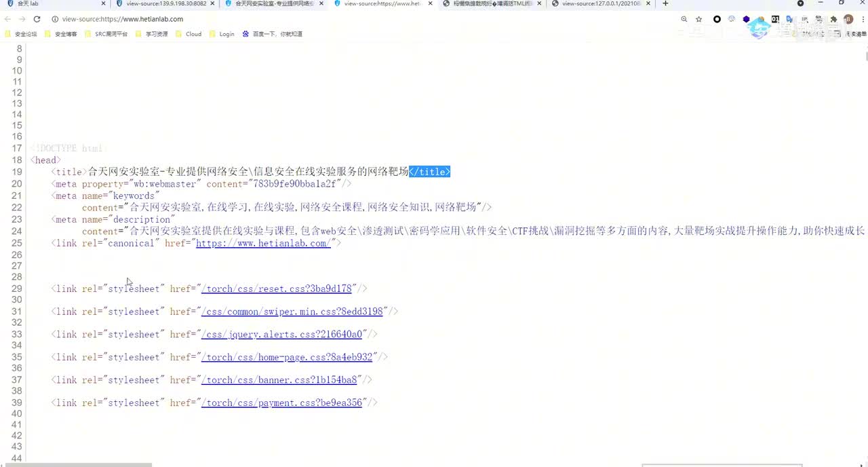Open the black circle extension icon
868x467 pixels.
pyautogui.click(x=717, y=19)
